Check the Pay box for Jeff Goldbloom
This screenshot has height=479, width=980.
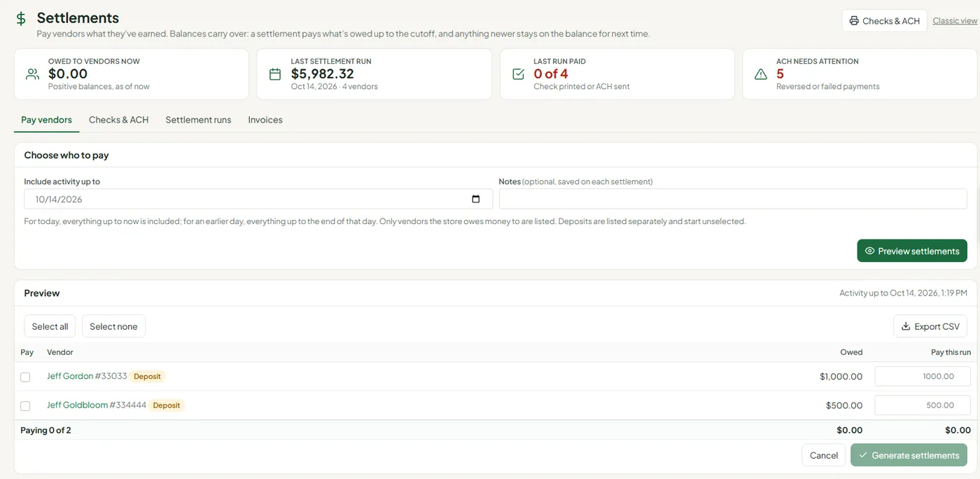click(25, 405)
